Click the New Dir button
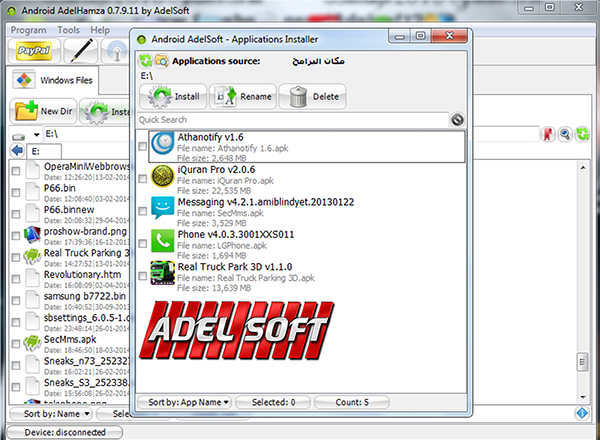 coord(43,111)
